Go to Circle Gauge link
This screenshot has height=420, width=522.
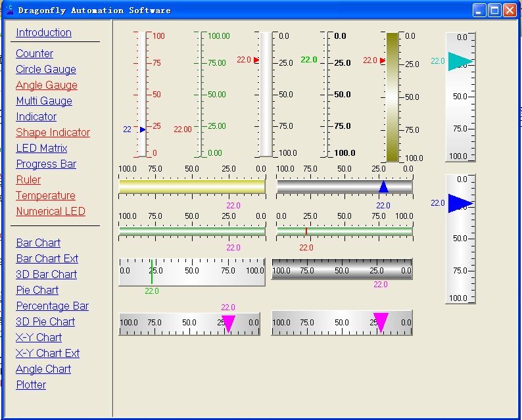(x=46, y=69)
